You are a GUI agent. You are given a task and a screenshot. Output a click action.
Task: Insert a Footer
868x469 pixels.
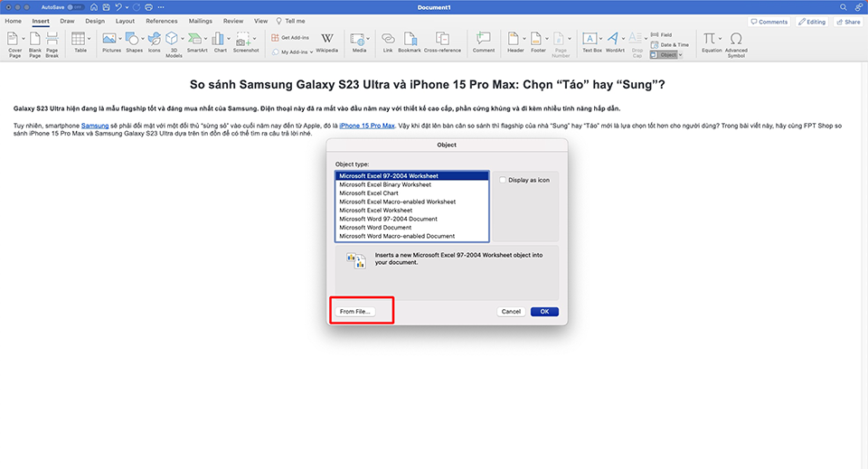[536, 42]
